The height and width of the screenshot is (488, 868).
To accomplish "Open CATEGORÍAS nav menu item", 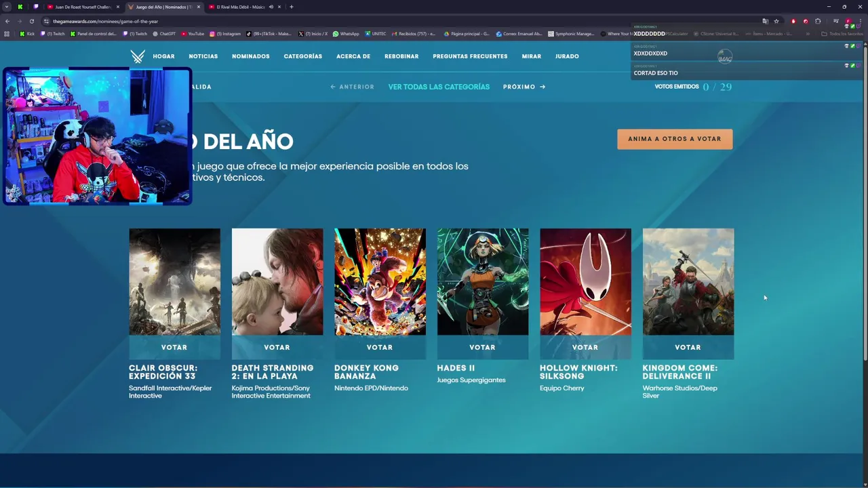I will [x=303, y=56].
